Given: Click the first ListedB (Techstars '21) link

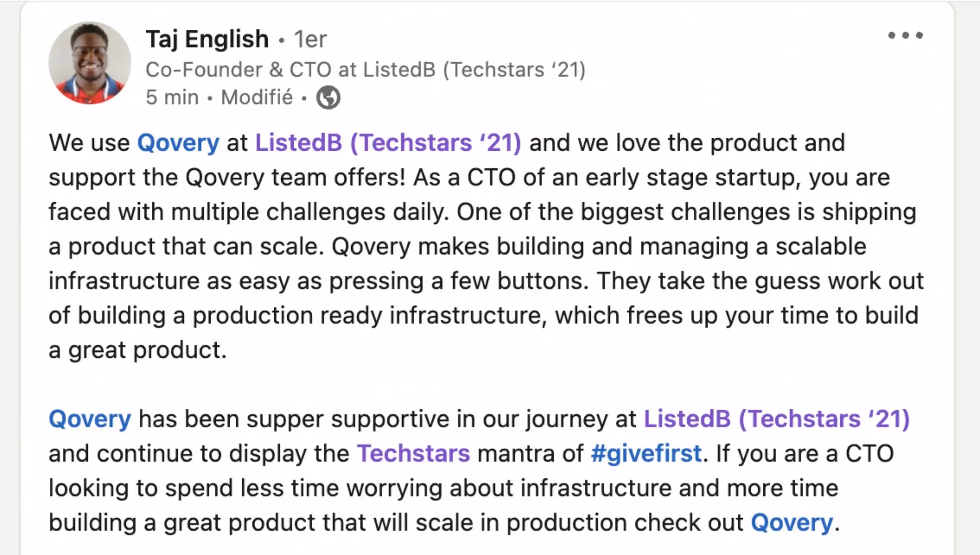Looking at the screenshot, I should tap(388, 143).
